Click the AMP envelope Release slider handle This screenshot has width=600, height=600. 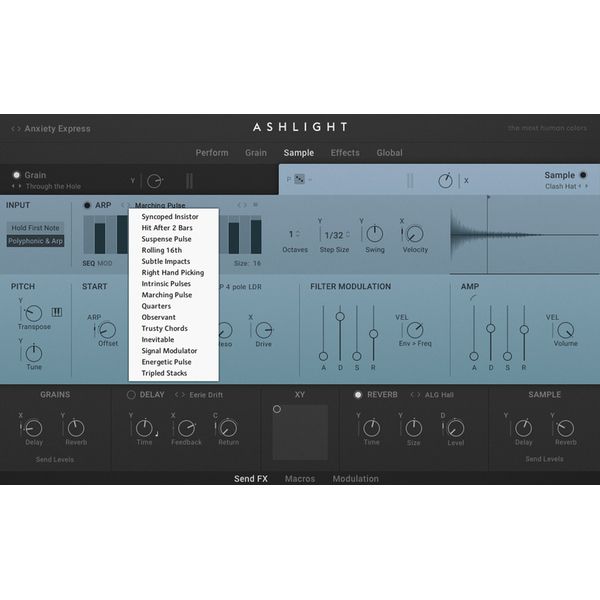(524, 329)
